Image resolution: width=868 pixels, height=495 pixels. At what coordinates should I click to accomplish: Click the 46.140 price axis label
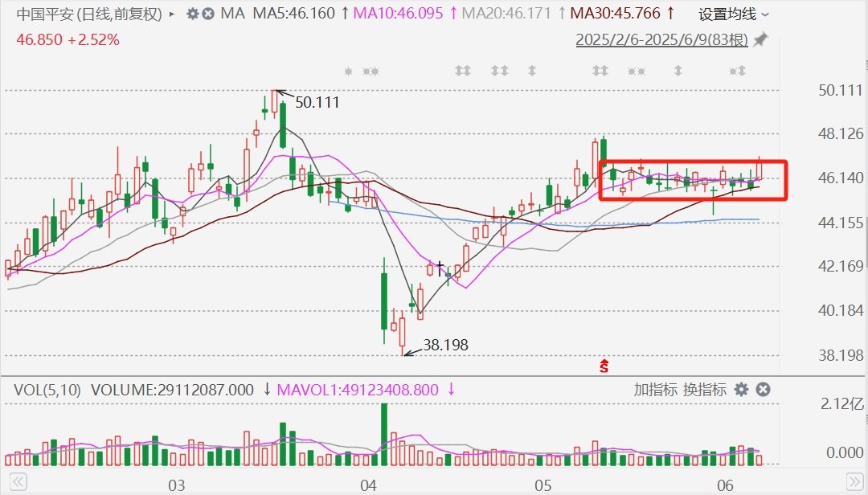(841, 178)
